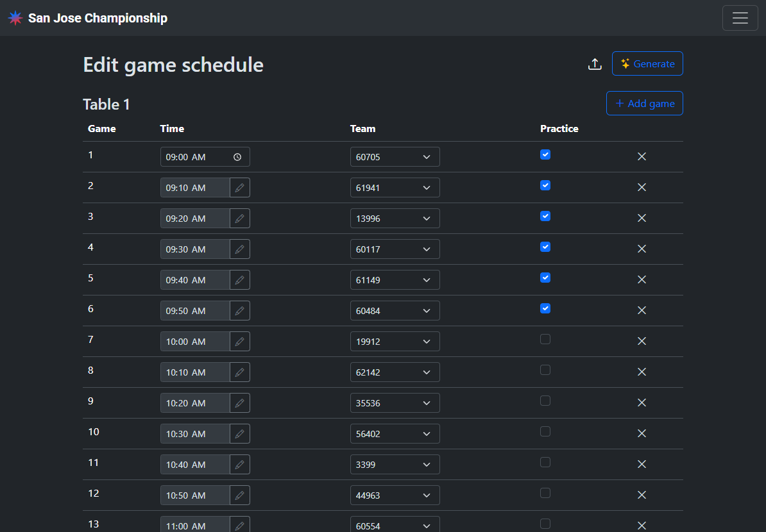The width and height of the screenshot is (766, 532).
Task: Click pencil icon beside 10:40 AM time
Action: (x=240, y=465)
